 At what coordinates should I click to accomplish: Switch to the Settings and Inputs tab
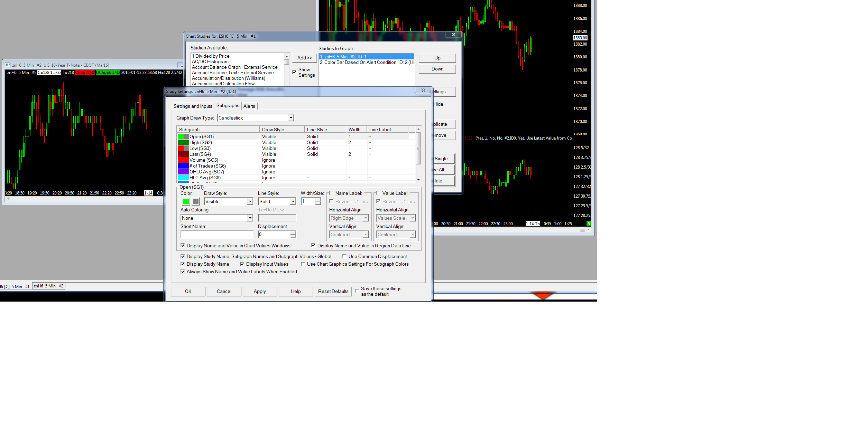click(193, 106)
